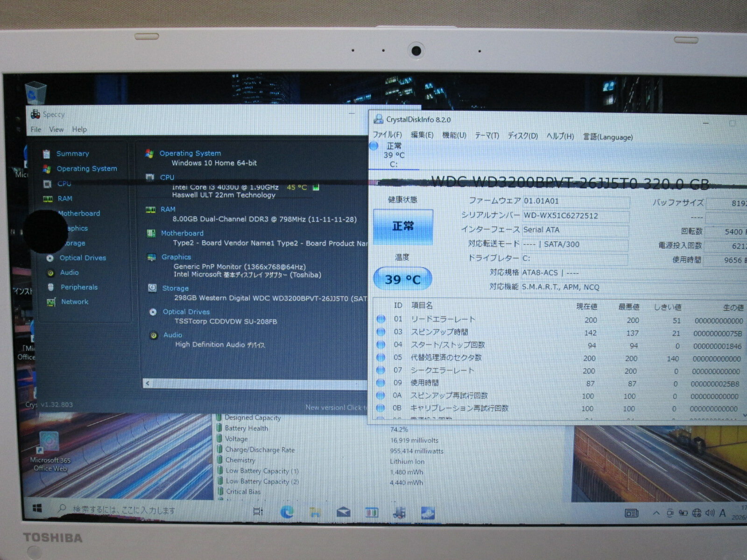Click Operating System heading link in summary
The image size is (747, 560).
190,153
